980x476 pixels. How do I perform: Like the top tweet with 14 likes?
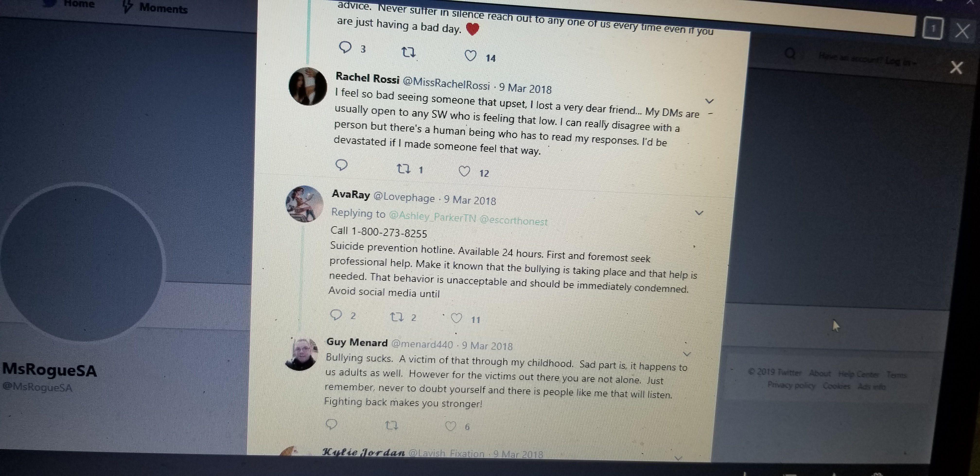[x=471, y=56]
